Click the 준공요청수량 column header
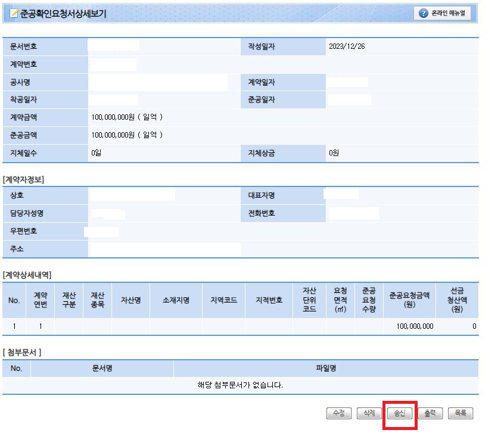The image size is (504, 433). (x=369, y=300)
